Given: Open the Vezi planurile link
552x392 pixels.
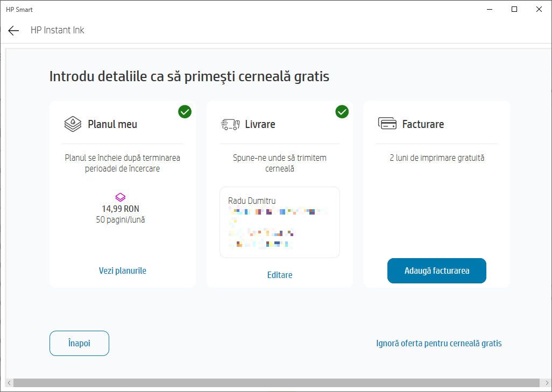Looking at the screenshot, I should (123, 270).
